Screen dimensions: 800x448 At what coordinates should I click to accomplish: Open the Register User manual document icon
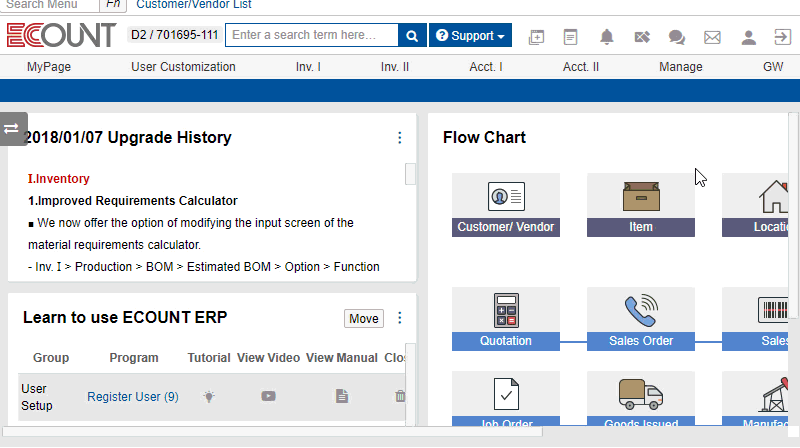342,396
